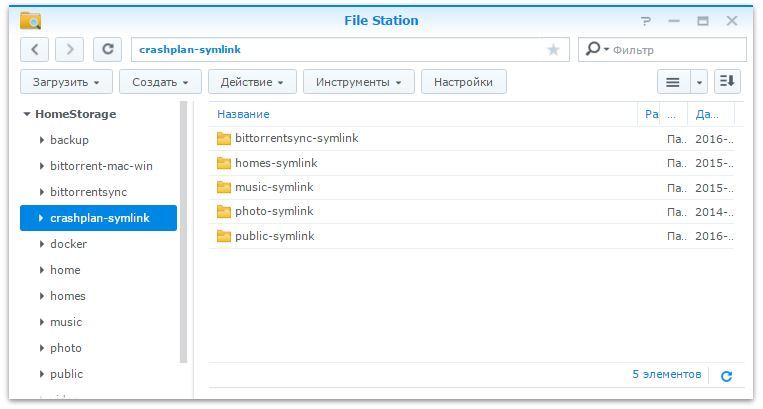Open the Загрузить dropdown menu
This screenshot has width=763, height=409.
point(66,82)
